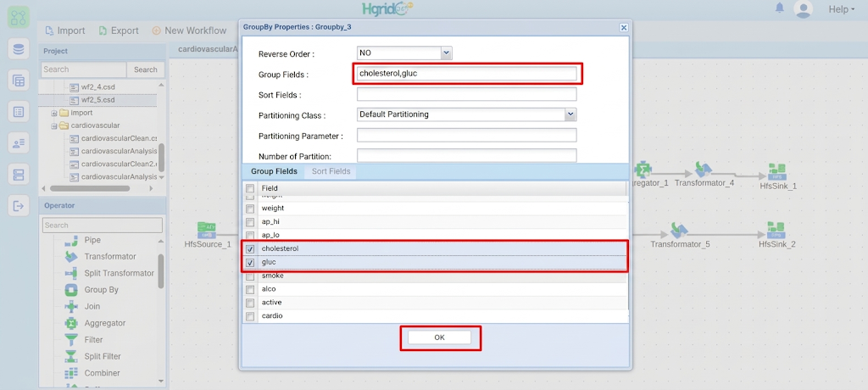Screen dimensions: 868x390
Task: Click the logout sidebar icon
Action: point(19,207)
